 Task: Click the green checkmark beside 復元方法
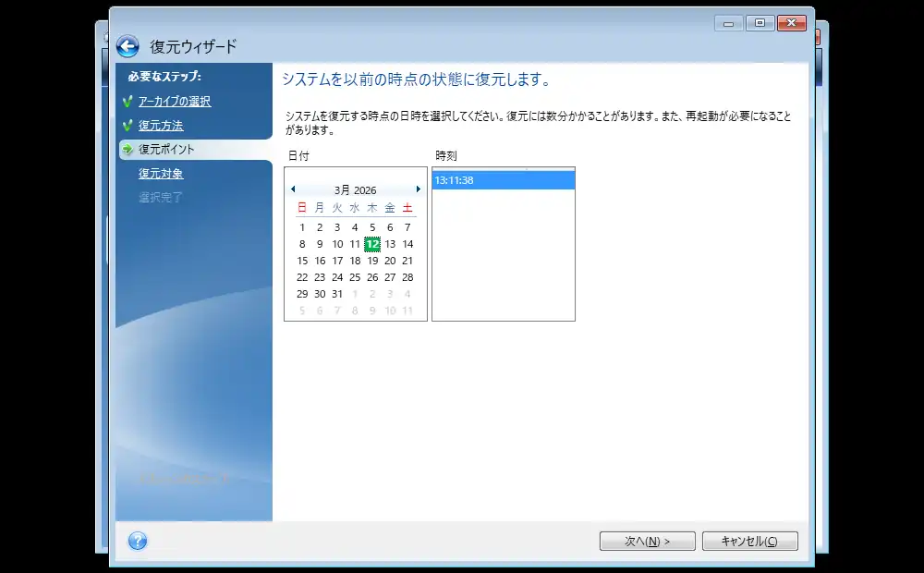click(128, 126)
